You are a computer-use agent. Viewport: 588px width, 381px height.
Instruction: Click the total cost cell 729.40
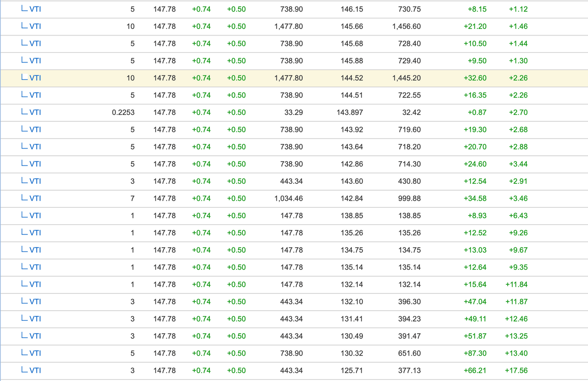point(409,61)
